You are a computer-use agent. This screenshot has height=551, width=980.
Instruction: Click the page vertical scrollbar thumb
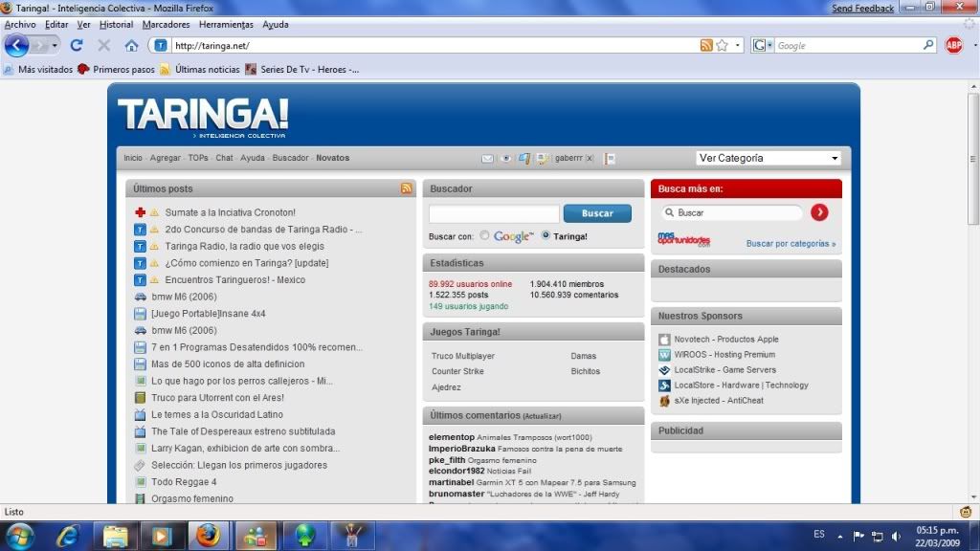973,160
